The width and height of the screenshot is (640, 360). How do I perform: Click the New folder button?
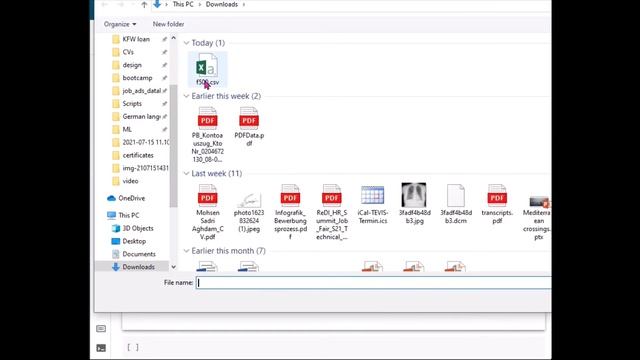pos(168,24)
